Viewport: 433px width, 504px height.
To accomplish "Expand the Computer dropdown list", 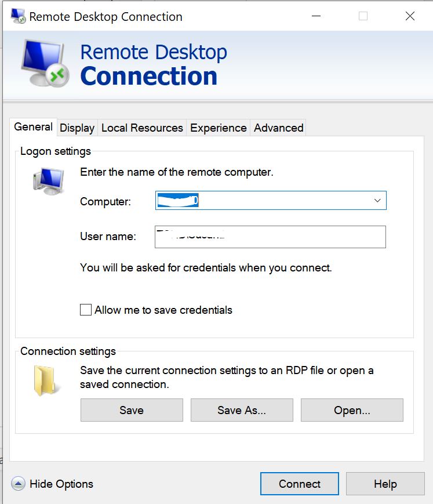I will pos(377,201).
